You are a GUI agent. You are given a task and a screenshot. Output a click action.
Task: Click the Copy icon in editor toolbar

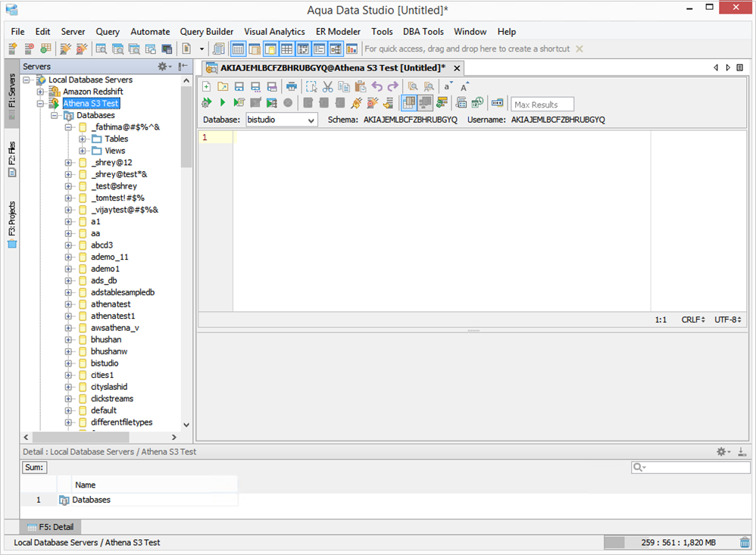click(344, 87)
